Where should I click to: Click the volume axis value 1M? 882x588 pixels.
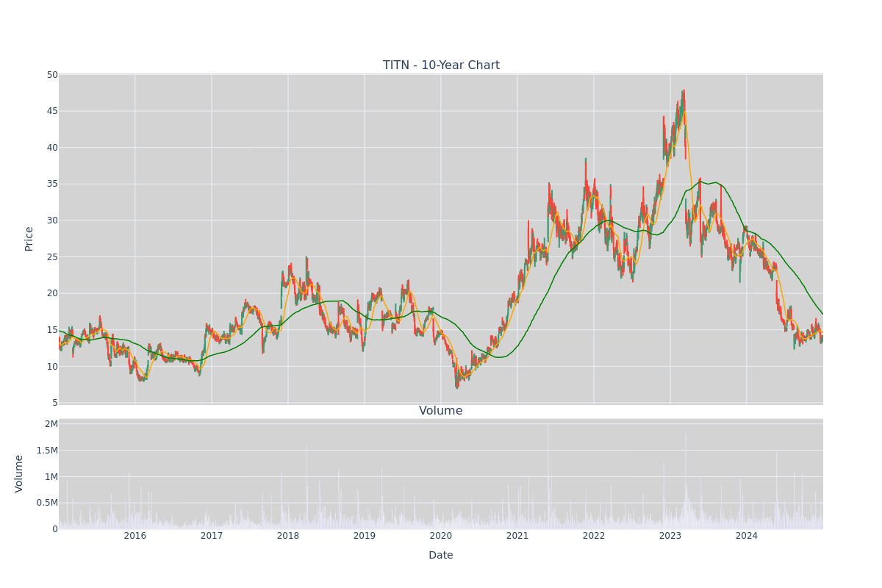tap(51, 476)
